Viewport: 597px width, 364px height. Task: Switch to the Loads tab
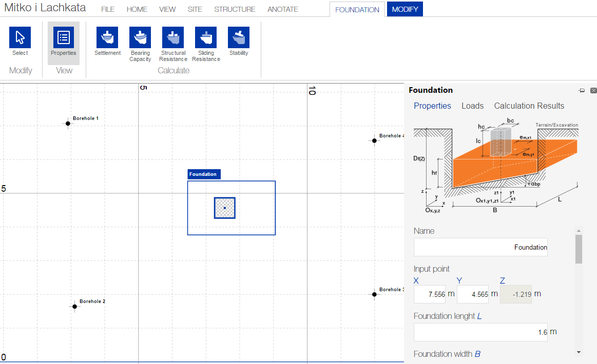(472, 106)
